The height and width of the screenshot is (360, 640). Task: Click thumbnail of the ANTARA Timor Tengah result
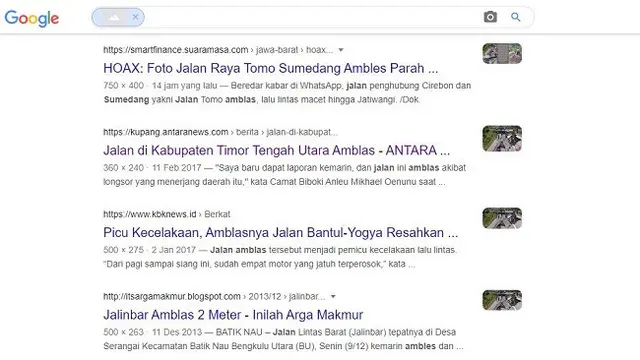pyautogui.click(x=502, y=138)
